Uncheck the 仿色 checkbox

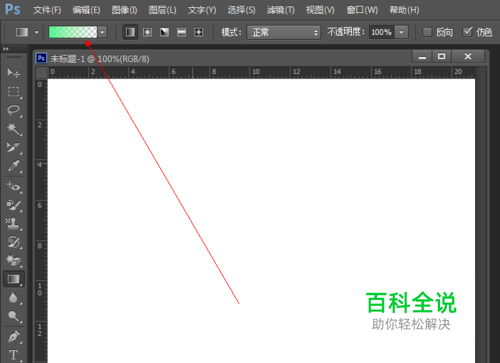[x=467, y=32]
